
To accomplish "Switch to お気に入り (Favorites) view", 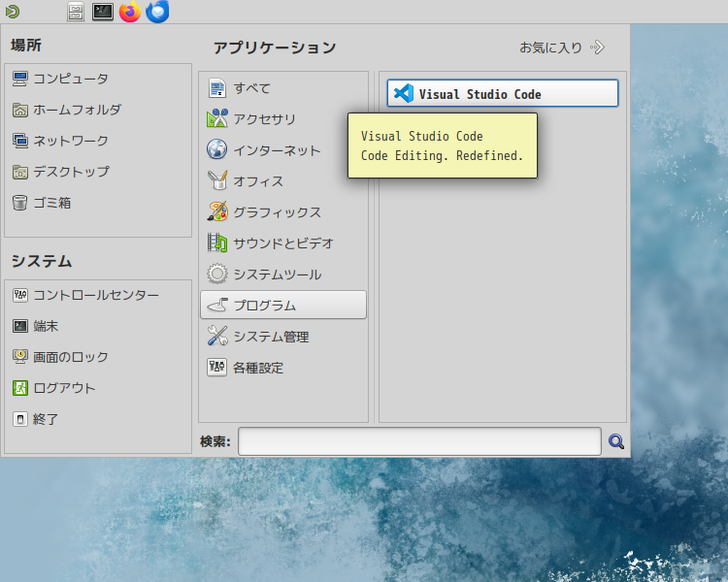I will (x=562, y=48).
